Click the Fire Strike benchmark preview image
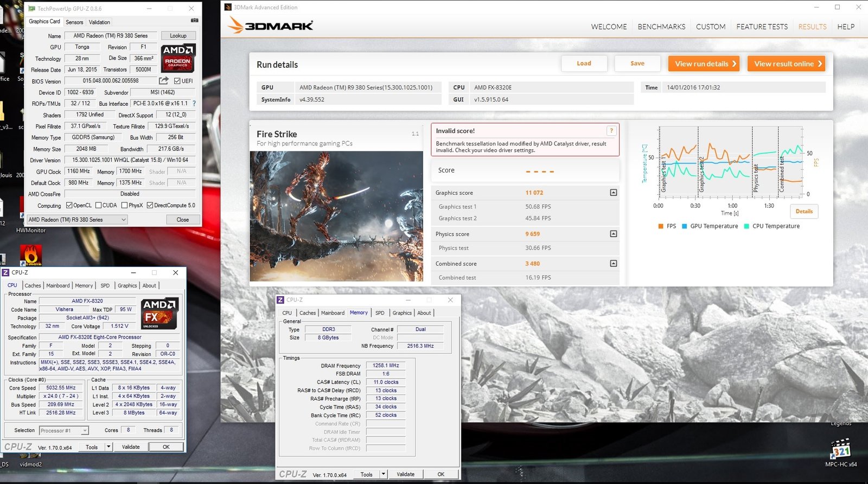 coord(336,216)
